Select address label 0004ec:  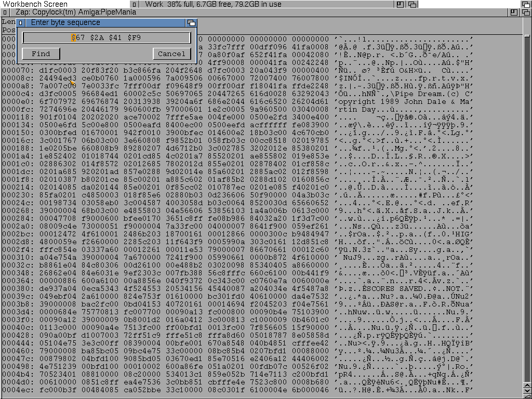(18, 390)
